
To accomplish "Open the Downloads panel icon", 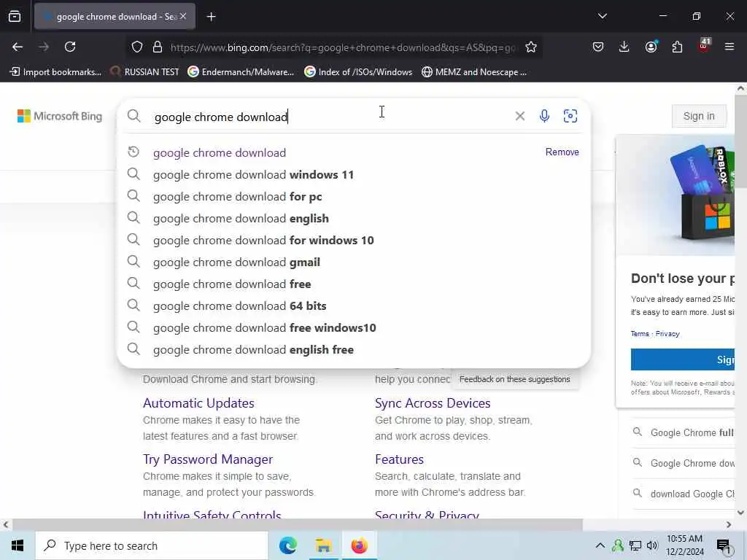I will (624, 47).
